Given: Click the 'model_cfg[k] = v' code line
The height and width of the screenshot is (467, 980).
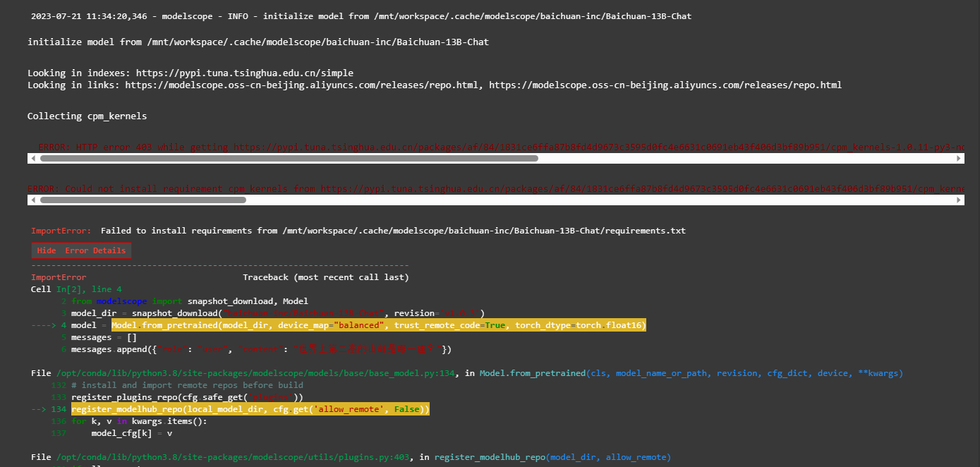Looking at the screenshot, I should tap(131, 433).
